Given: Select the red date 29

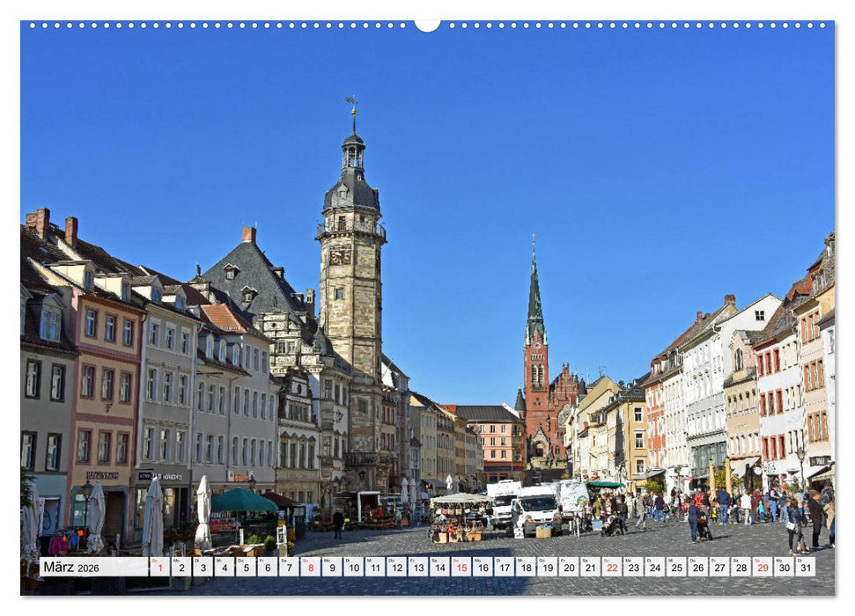Looking at the screenshot, I should coord(763,568).
